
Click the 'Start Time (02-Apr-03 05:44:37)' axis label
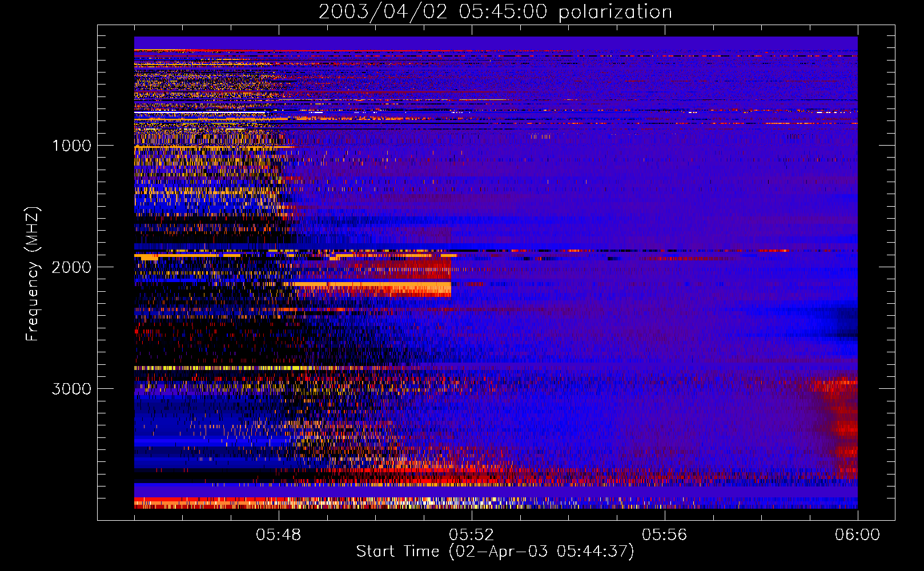pyautogui.click(x=495, y=552)
